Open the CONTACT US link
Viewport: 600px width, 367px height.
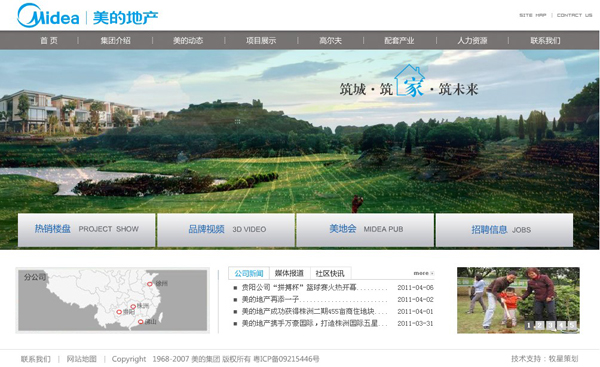(574, 15)
